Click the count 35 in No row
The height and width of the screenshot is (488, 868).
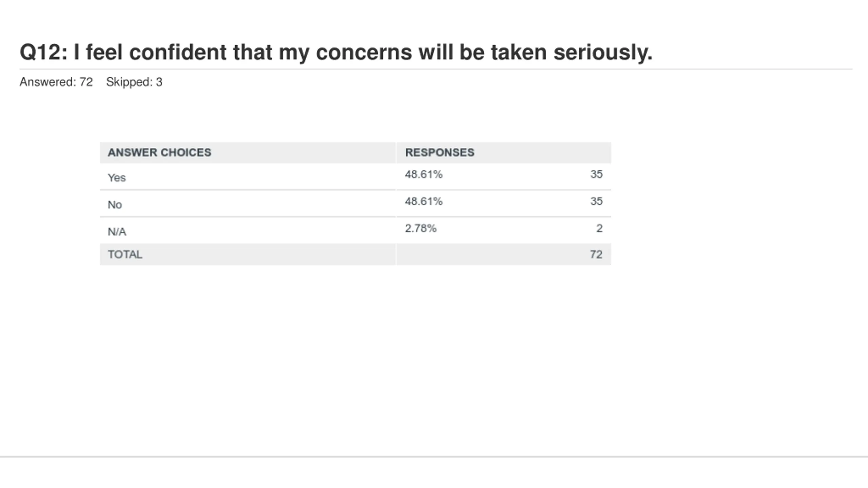(596, 201)
